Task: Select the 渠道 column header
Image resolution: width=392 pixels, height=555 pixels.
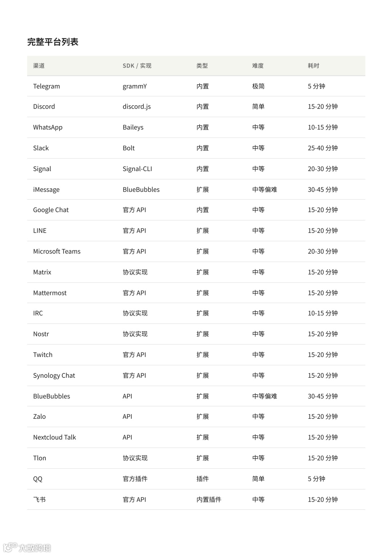Action: [39, 66]
